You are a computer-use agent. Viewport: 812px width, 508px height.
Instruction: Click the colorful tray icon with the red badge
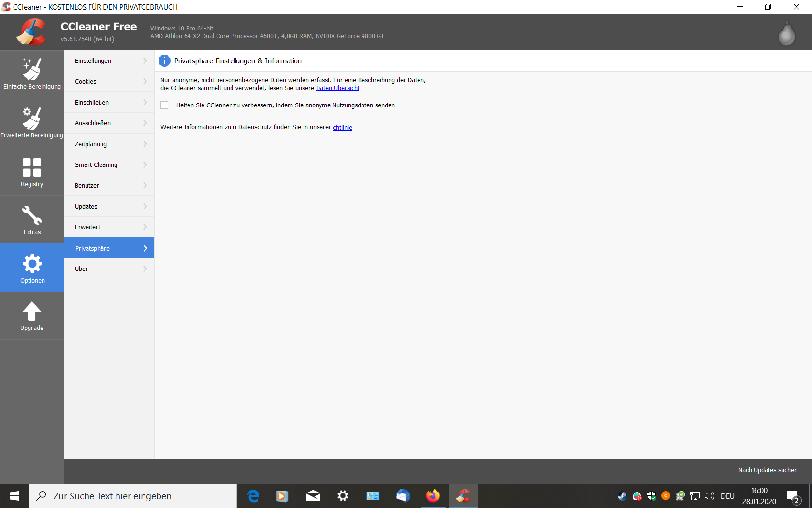tap(637, 496)
